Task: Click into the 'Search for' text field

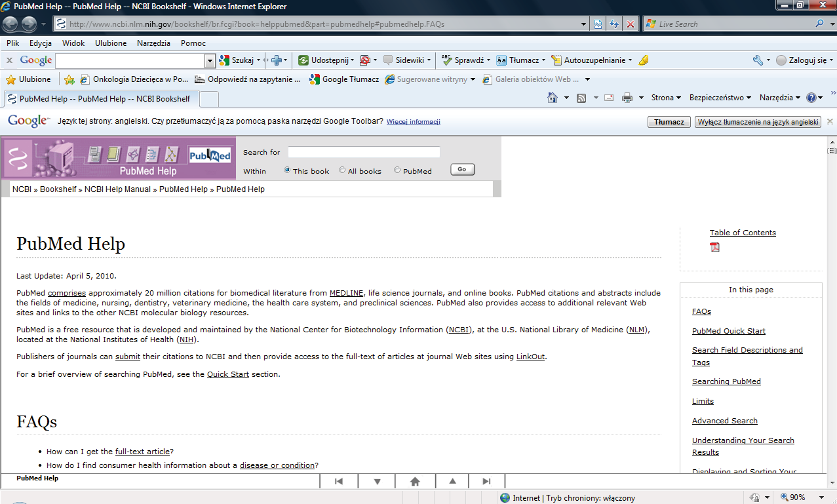Action: [364, 152]
